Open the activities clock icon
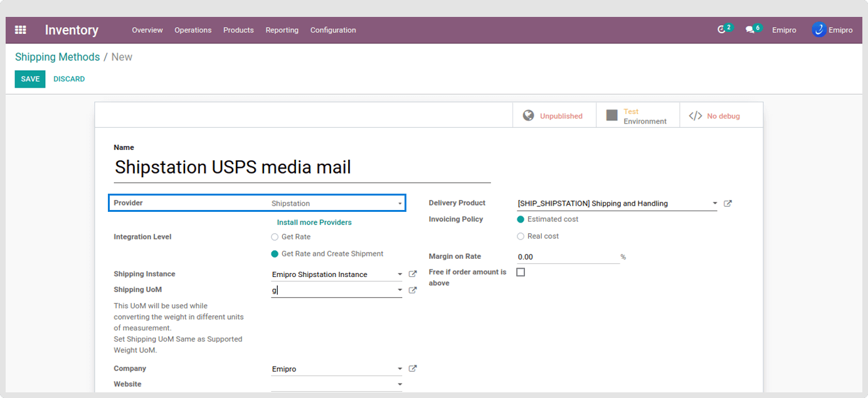The image size is (868, 398). tap(722, 30)
